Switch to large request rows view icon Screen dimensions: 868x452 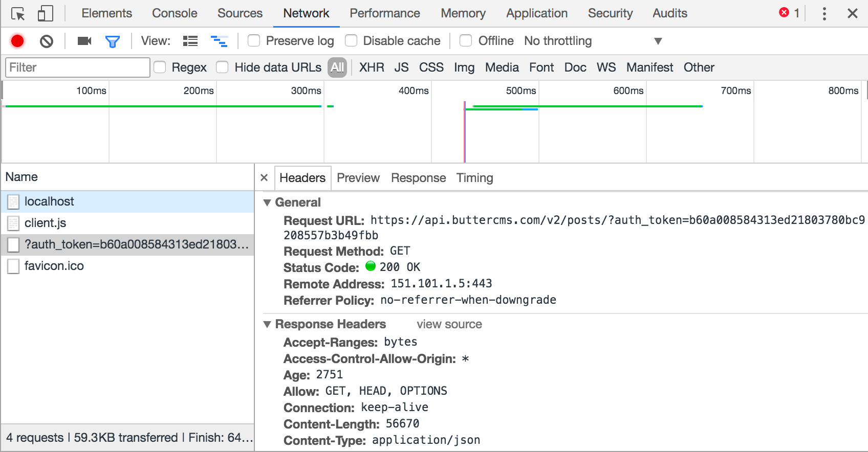[190, 41]
